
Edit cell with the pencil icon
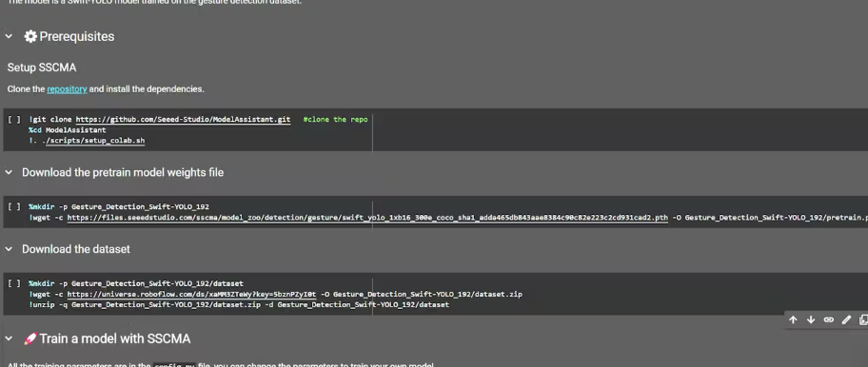[846, 319]
